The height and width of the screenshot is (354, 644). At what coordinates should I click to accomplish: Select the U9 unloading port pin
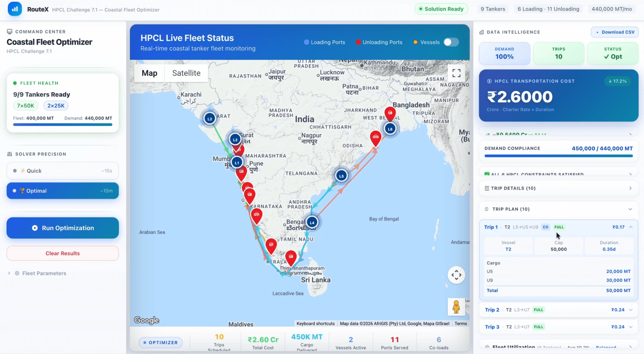click(x=291, y=259)
